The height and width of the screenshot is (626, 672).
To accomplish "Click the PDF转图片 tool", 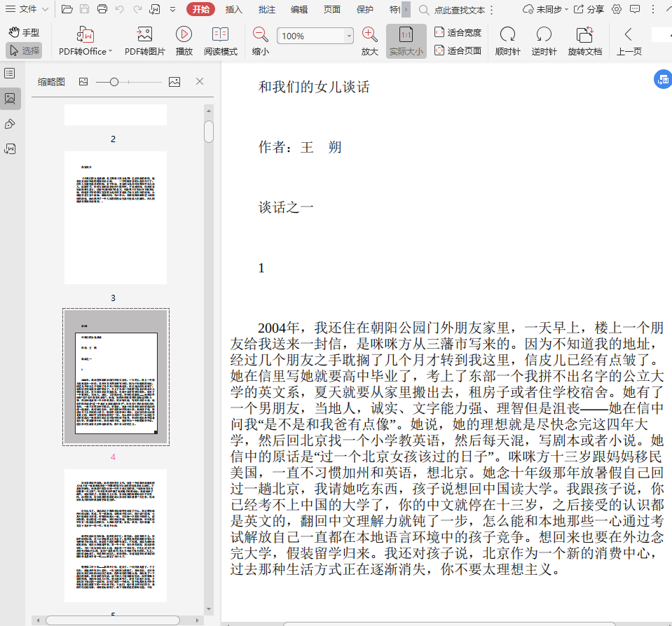I will (145, 41).
